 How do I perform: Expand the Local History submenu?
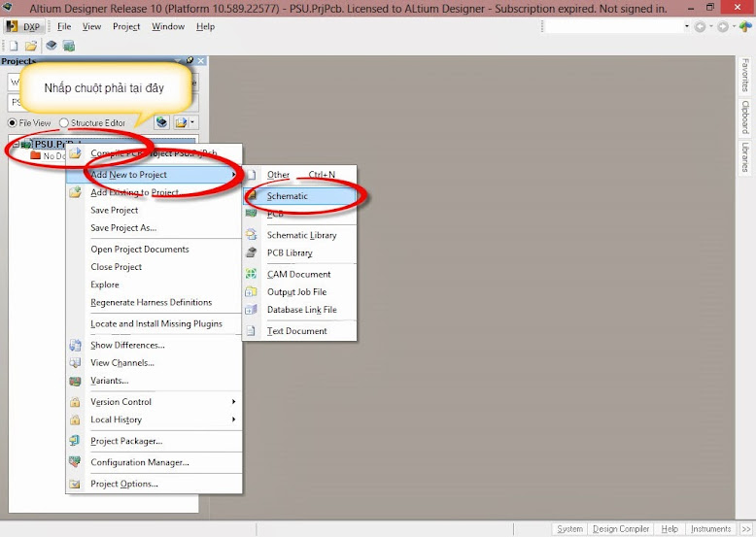[x=154, y=420]
